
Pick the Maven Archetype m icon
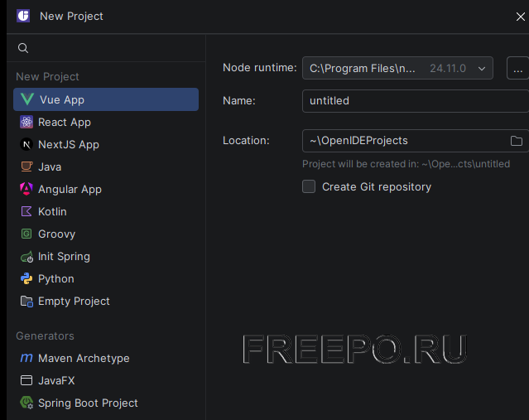[x=26, y=358]
